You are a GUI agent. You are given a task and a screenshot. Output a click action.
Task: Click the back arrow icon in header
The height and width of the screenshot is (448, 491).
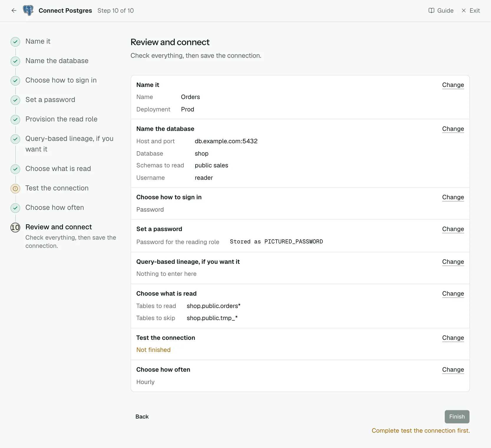tap(14, 11)
